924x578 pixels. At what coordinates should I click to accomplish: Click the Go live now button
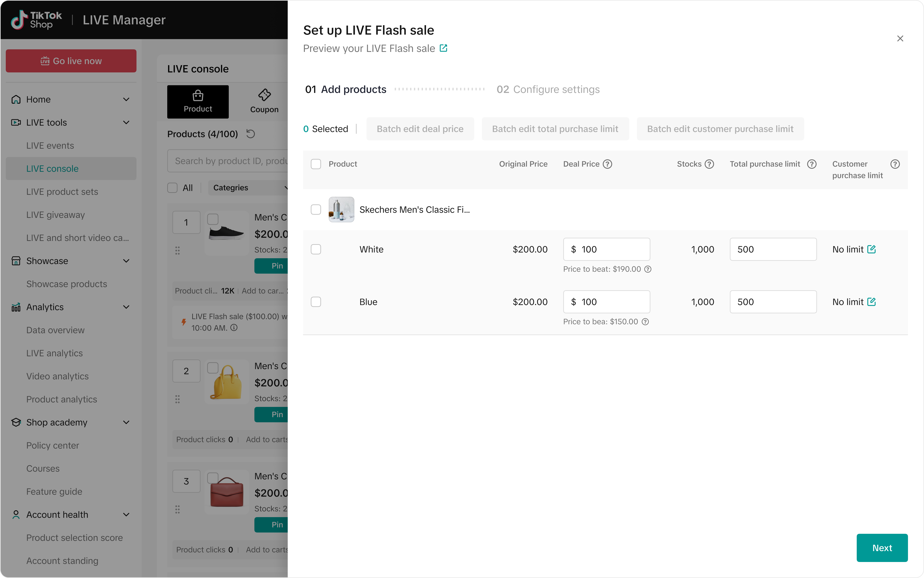(71, 61)
